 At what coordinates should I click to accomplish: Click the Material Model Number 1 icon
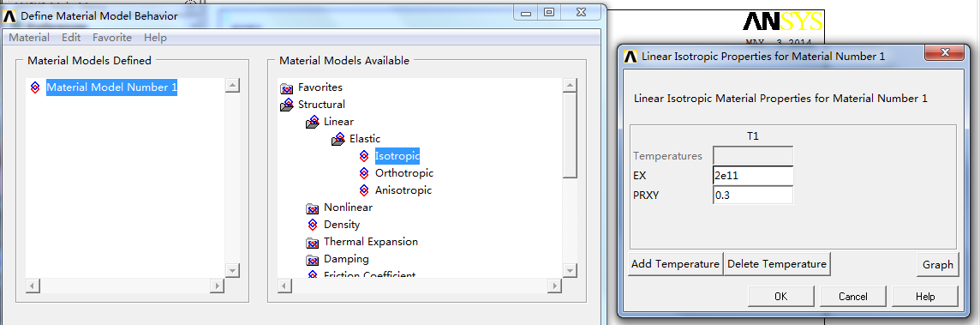pyautogui.click(x=35, y=87)
